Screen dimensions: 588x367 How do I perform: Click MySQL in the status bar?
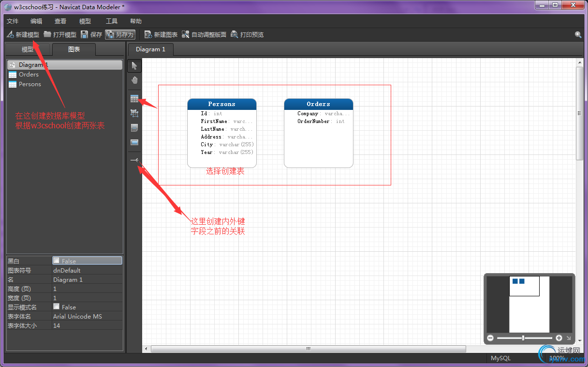500,358
